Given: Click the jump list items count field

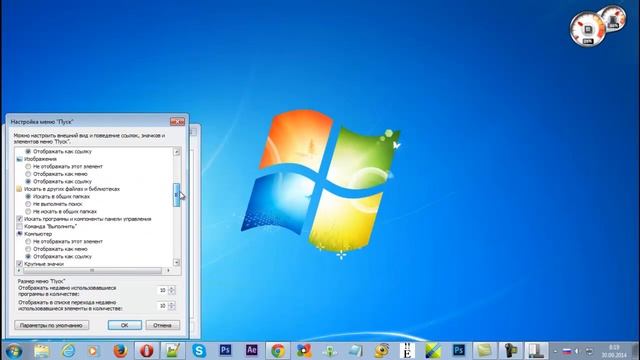Looking at the screenshot, I should pos(163,306).
